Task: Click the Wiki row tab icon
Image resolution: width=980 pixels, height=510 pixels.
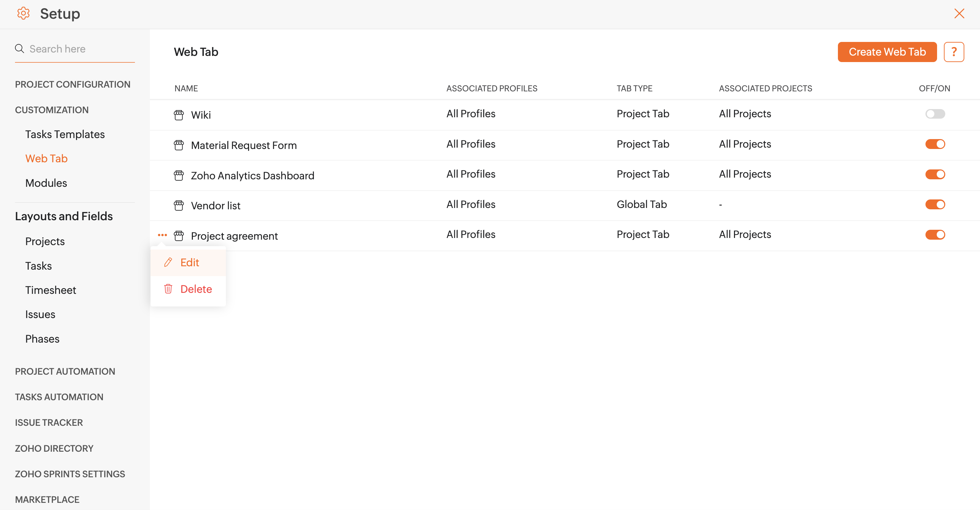Action: pyautogui.click(x=179, y=115)
